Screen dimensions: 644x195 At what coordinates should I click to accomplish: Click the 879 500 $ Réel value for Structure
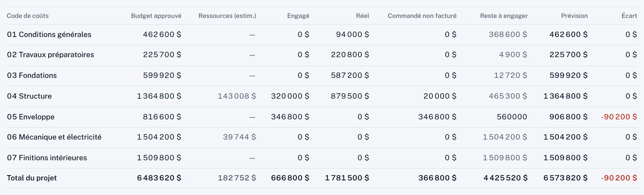350,96
